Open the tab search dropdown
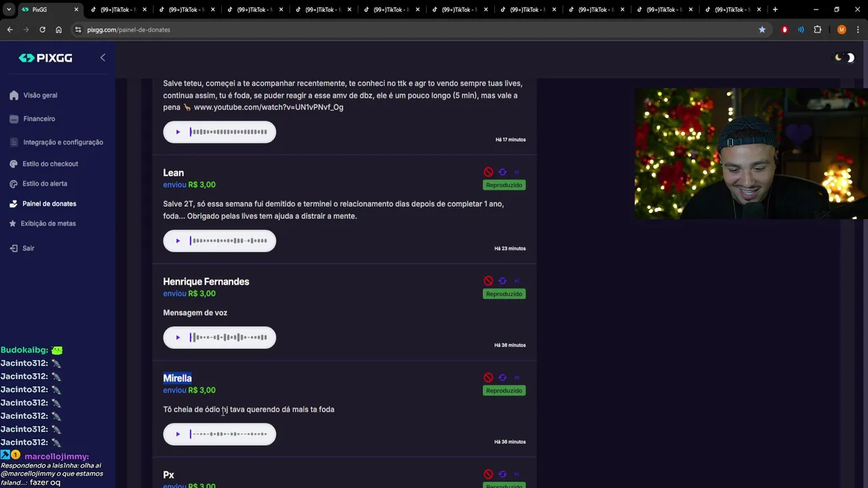Image resolution: width=868 pixels, height=488 pixels. (x=9, y=9)
